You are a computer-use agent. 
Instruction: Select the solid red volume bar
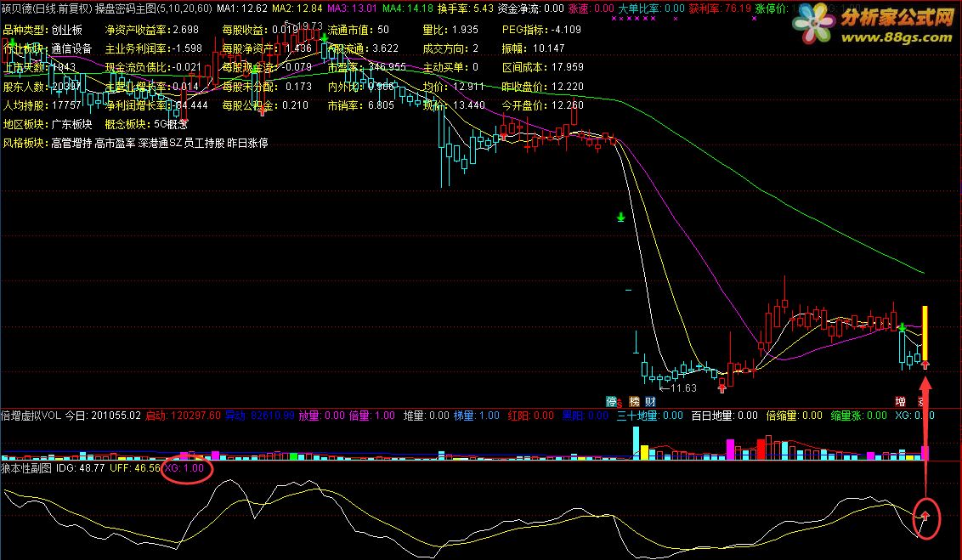761,449
